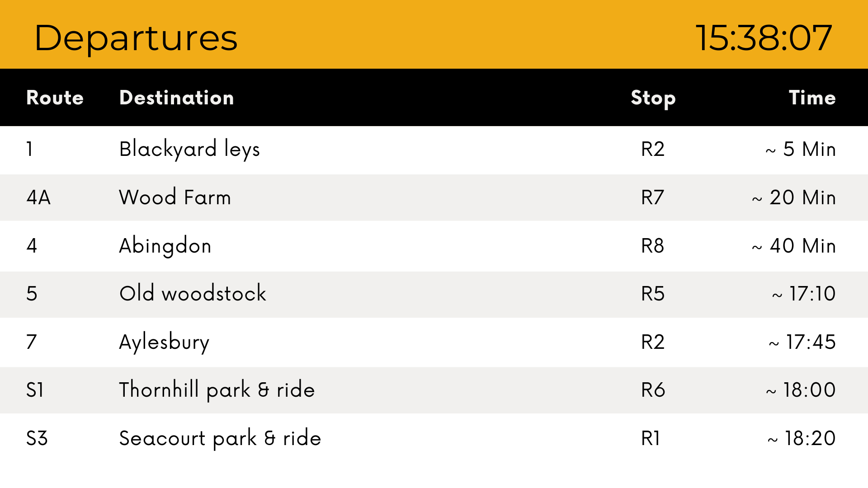Select the Wood Farm destination
868x488 pixels.
tap(175, 197)
